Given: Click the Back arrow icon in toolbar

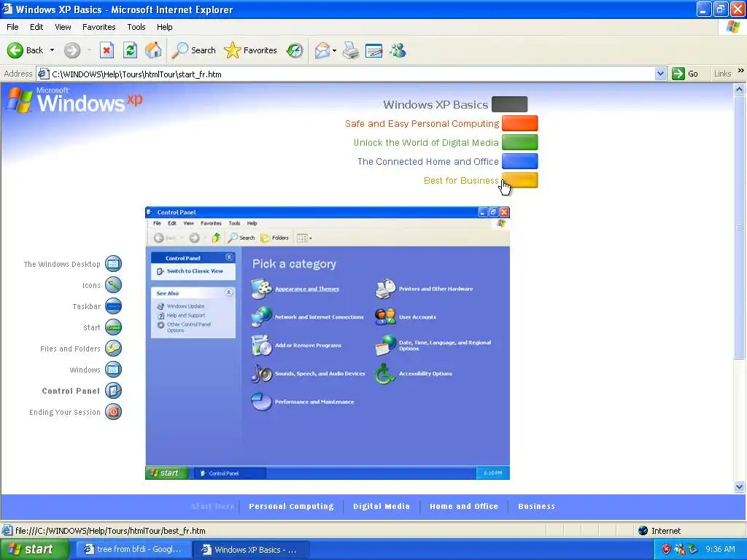Looking at the screenshot, I should coord(15,50).
